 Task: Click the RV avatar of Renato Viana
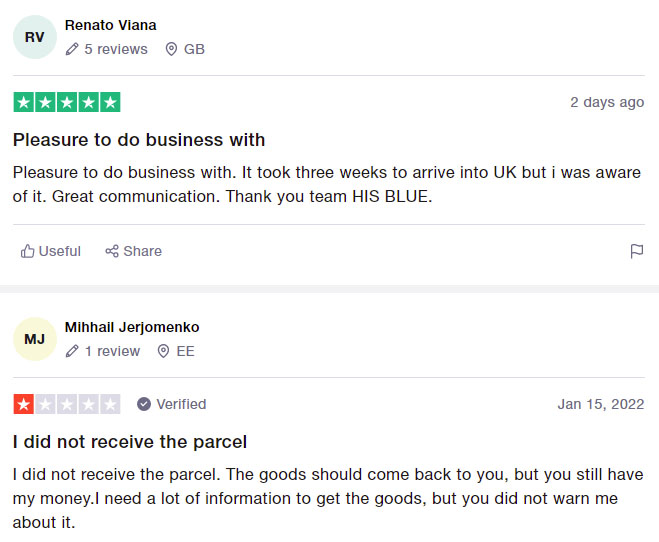pyautogui.click(x=35, y=37)
